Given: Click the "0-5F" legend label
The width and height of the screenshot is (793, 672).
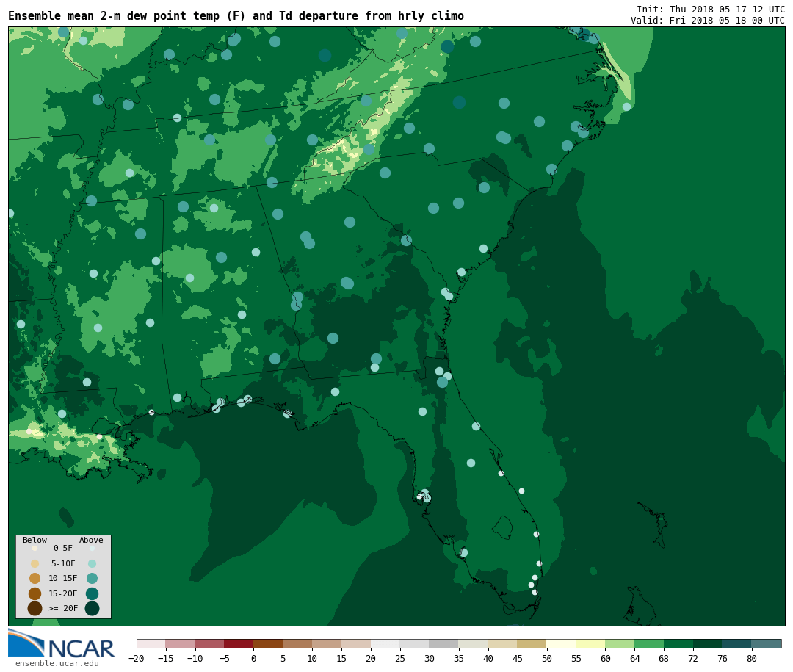Looking at the screenshot, I should 63,548.
